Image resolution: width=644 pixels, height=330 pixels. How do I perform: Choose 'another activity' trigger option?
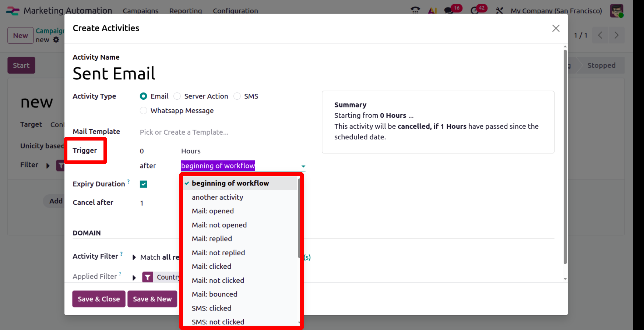pos(240,197)
